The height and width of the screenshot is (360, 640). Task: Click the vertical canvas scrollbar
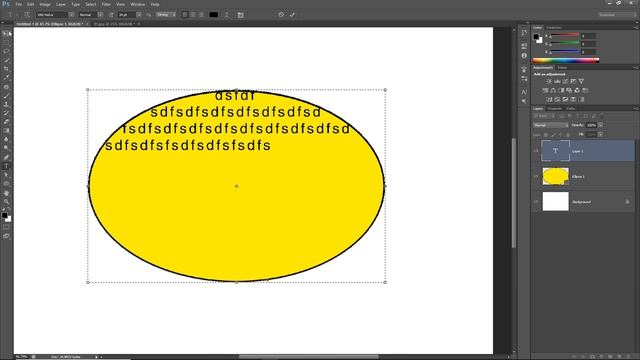click(514, 193)
